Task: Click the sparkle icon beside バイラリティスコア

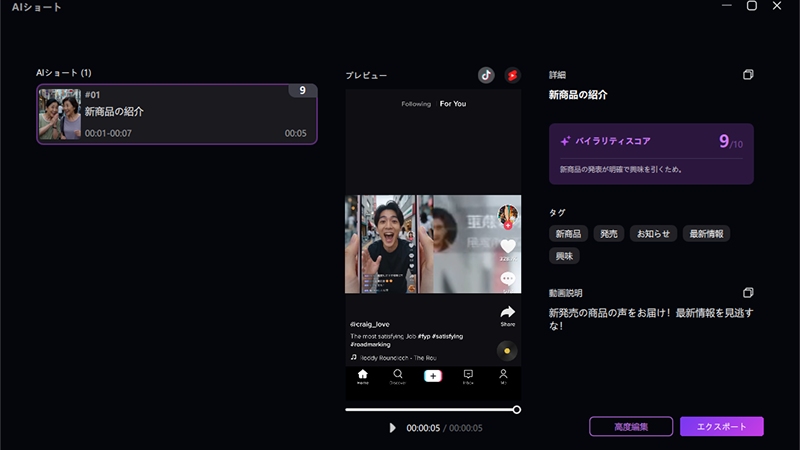Action: pos(565,141)
